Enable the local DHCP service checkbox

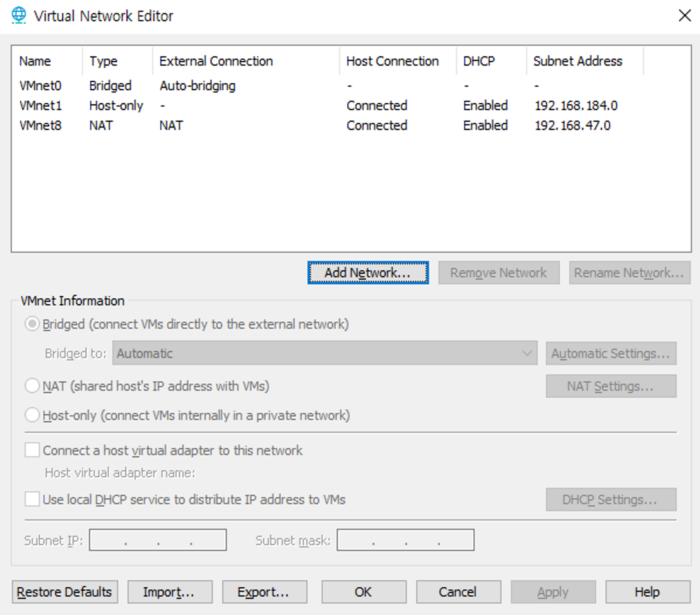tap(32, 499)
